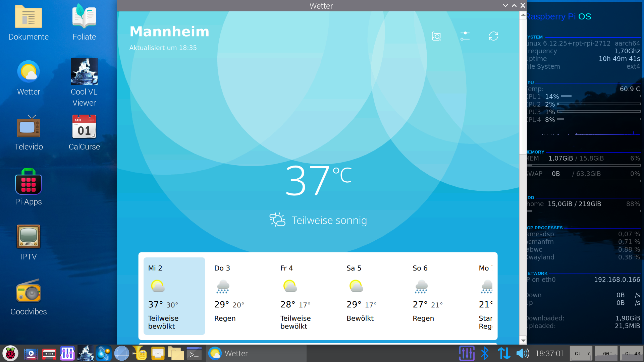
Task: Click the Bluetooth tray icon
Action: pyautogui.click(x=485, y=353)
